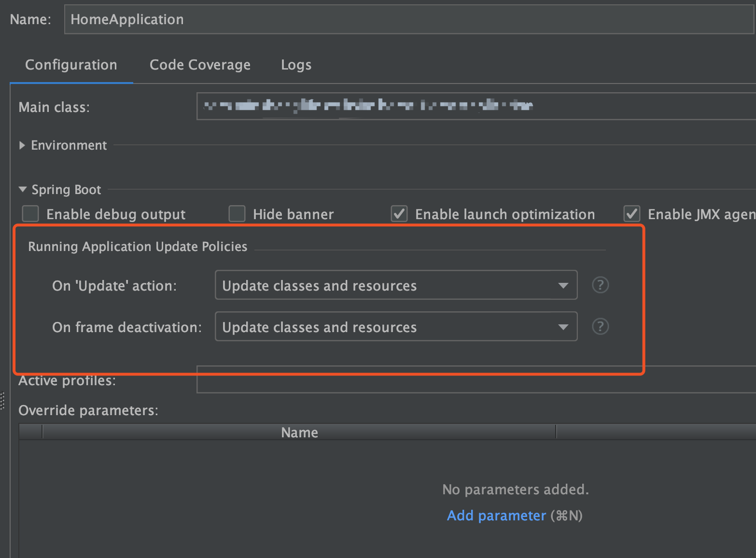Click into the Main class field
Image resolution: width=756 pixels, height=558 pixels.
pyautogui.click(x=476, y=106)
